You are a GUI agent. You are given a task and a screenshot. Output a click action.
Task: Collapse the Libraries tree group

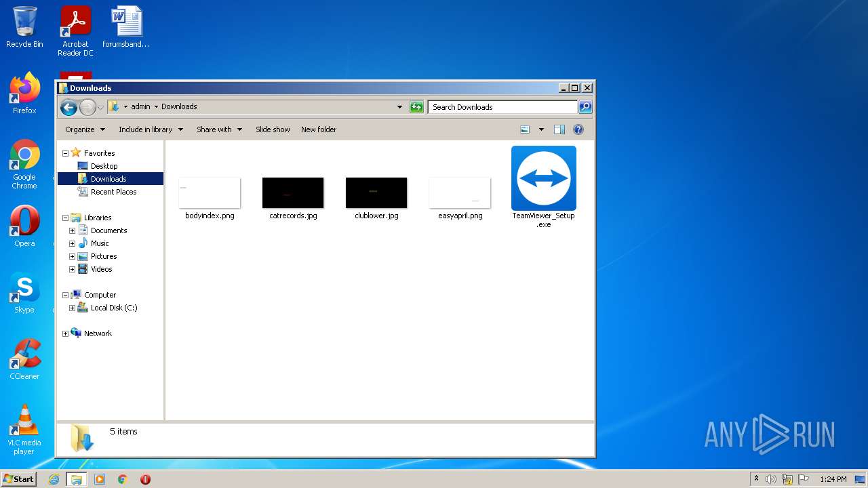[x=65, y=218]
